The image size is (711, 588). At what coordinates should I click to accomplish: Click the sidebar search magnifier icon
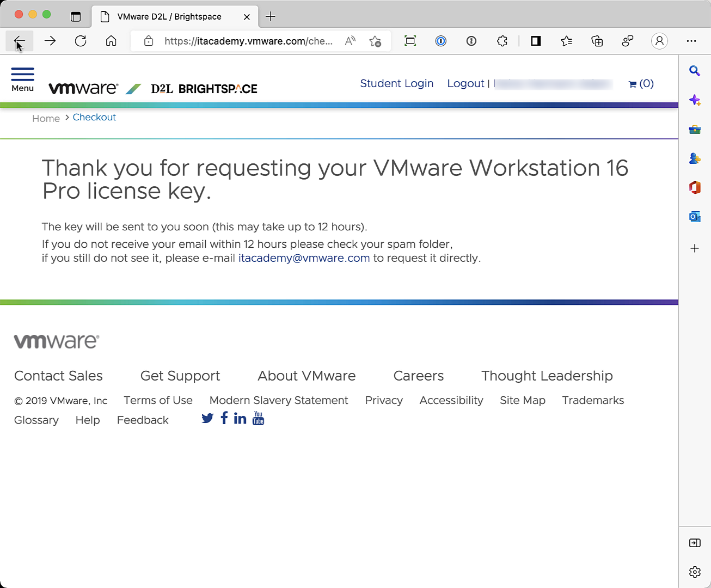tap(695, 71)
